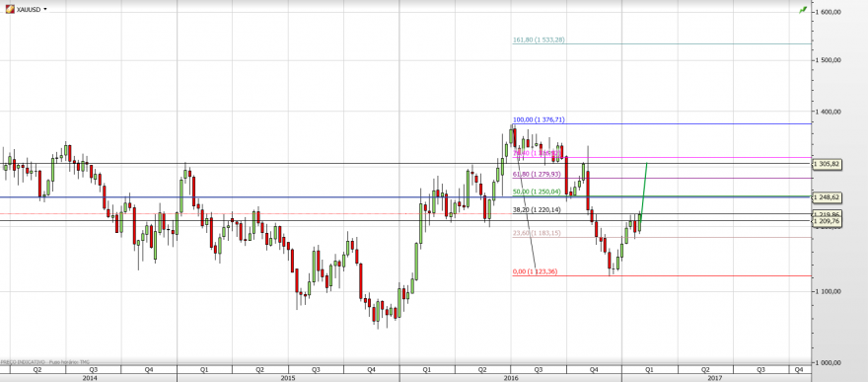Click the 1 000,00 price axis label

coord(830,362)
